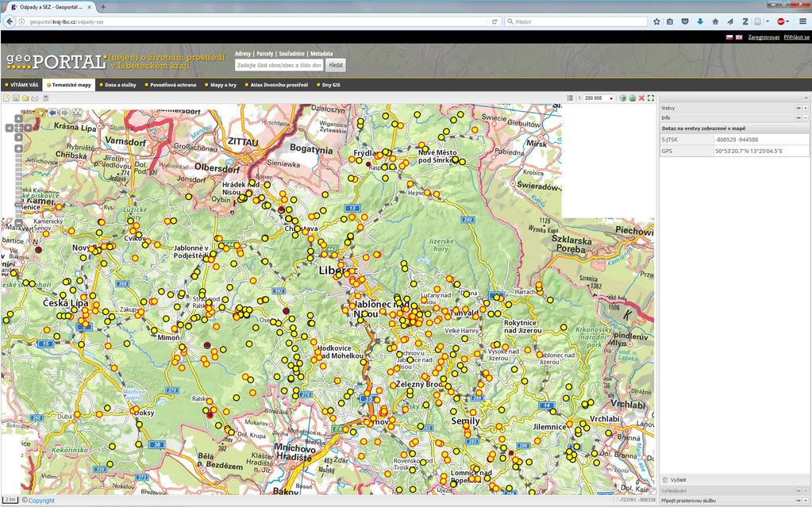This screenshot has width=812, height=507.
Task: Click the Adresy search mode link
Action: click(x=242, y=53)
